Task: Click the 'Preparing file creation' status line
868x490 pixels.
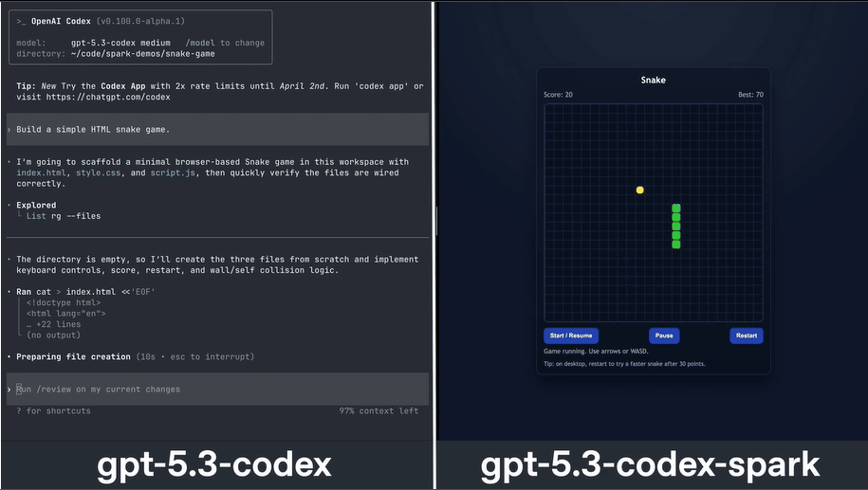Action: [x=73, y=357]
